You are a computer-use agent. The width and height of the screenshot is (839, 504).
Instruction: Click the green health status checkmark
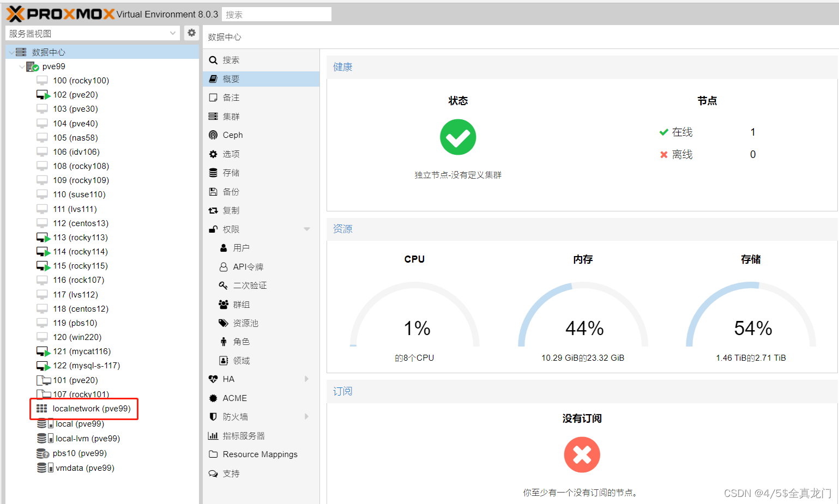point(458,137)
